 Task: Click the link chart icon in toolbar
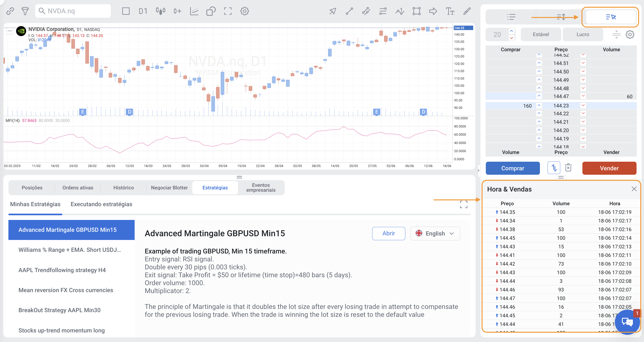coord(10,11)
